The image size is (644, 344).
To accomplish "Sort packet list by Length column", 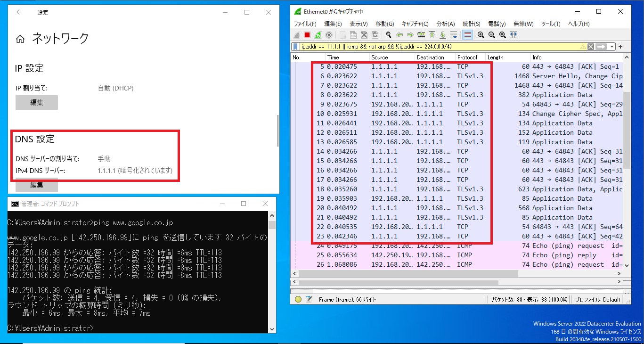I will (508, 57).
